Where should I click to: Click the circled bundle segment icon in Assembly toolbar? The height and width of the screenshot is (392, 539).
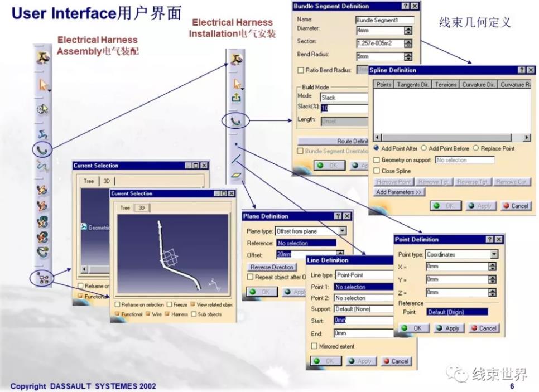pyautogui.click(x=42, y=149)
